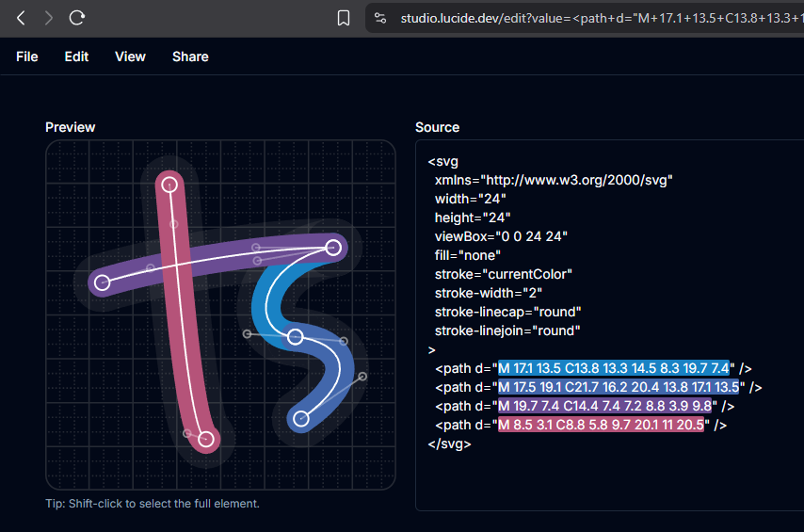Image resolution: width=804 pixels, height=532 pixels.
Task: Click the fill="none" line
Action: 468,255
